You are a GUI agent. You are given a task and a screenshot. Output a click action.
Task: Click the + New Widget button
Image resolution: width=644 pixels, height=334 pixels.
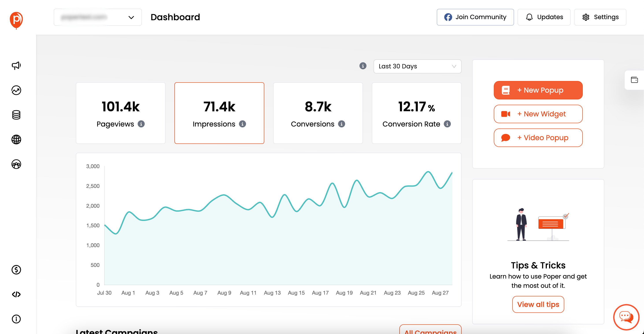538,114
